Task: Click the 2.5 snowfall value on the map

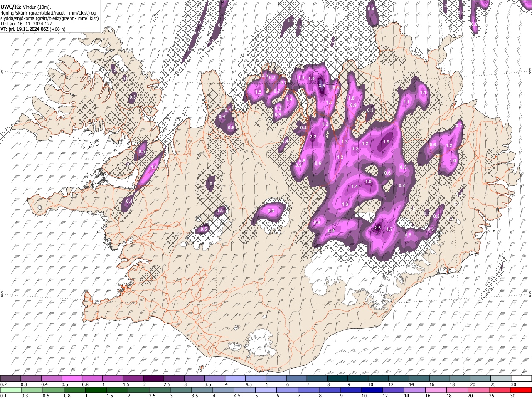Action: tap(378, 228)
